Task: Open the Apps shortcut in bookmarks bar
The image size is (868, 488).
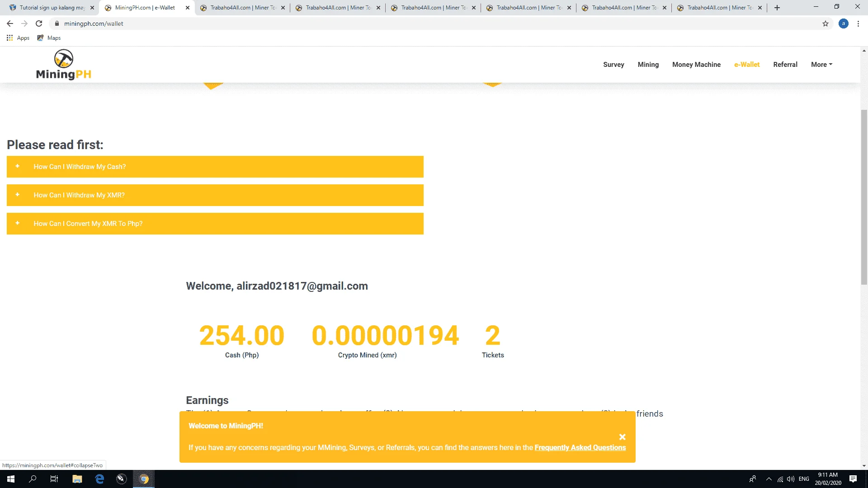Action: click(x=18, y=38)
